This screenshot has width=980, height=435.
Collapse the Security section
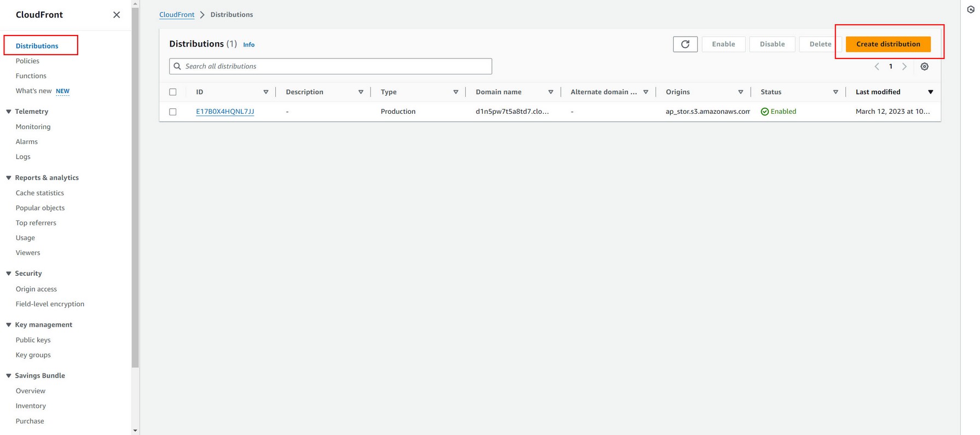pyautogui.click(x=9, y=274)
